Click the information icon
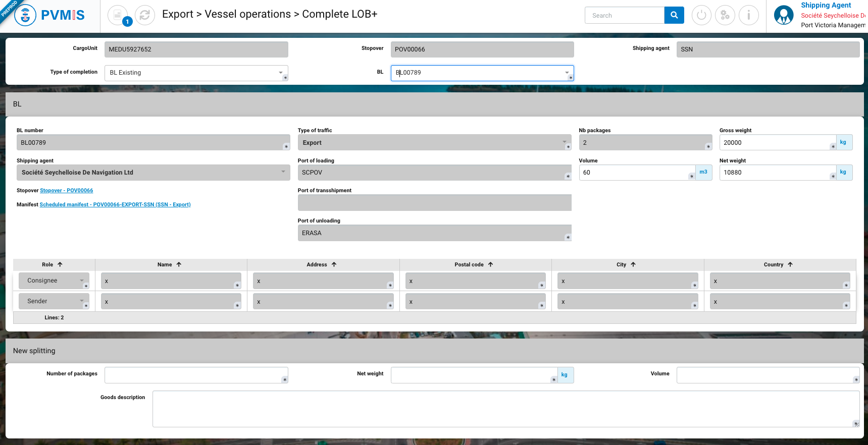The image size is (868, 445). coord(749,15)
